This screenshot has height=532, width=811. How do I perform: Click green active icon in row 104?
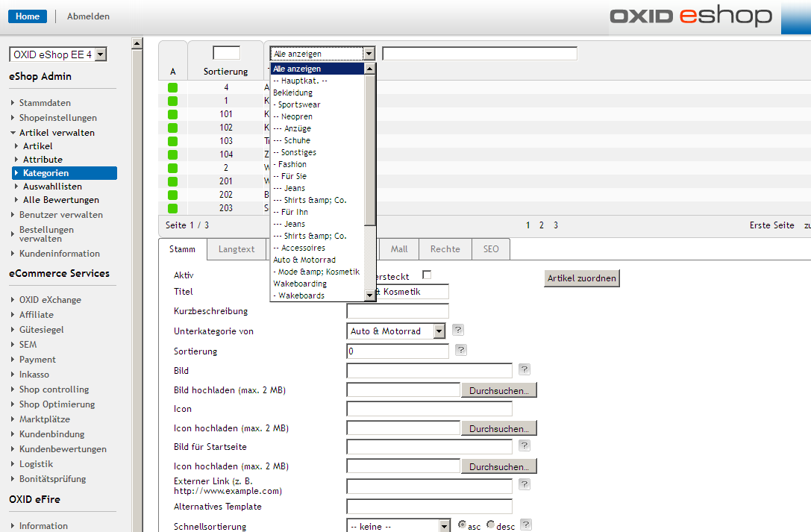(x=172, y=154)
